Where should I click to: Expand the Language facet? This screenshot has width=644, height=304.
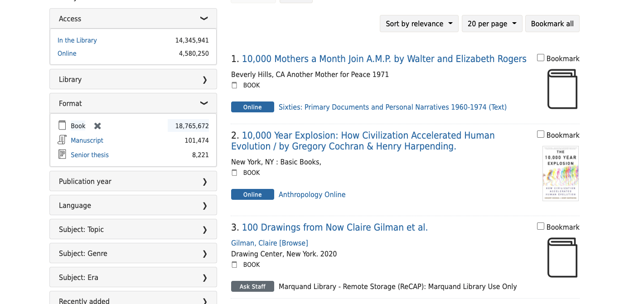point(133,205)
